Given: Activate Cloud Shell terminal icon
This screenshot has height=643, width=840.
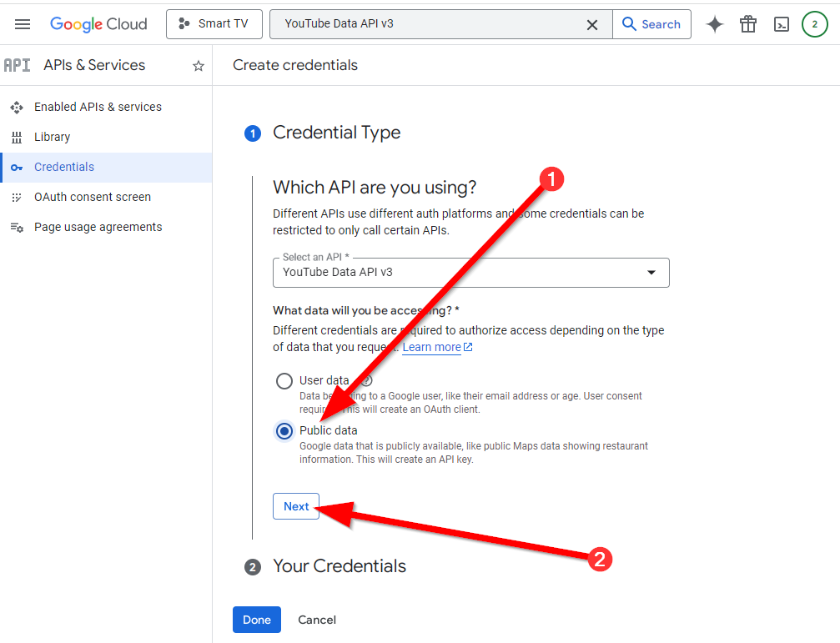Looking at the screenshot, I should coord(782,24).
